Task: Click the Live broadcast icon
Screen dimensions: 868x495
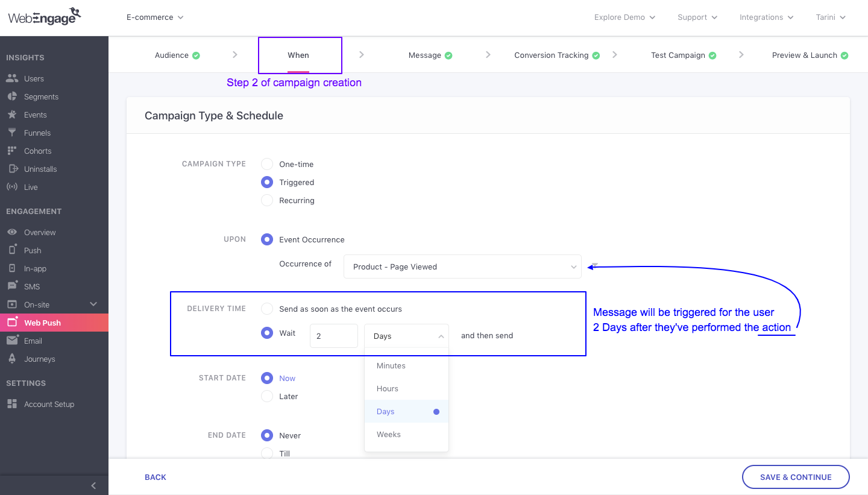Action: point(12,187)
